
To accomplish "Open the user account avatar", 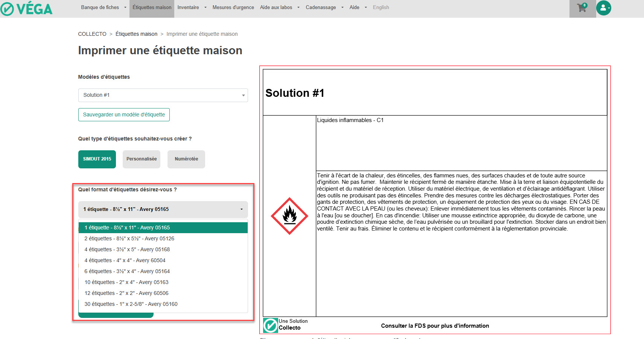I will click(603, 8).
